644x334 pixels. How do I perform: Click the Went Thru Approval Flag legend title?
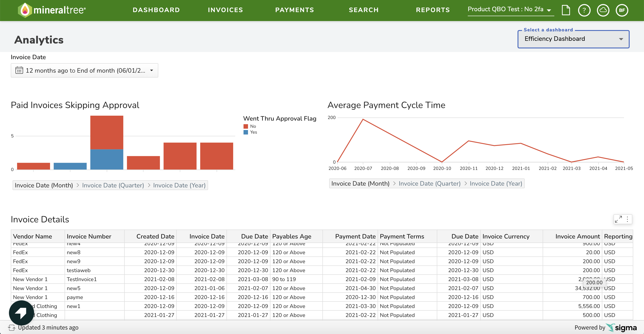[x=280, y=119]
